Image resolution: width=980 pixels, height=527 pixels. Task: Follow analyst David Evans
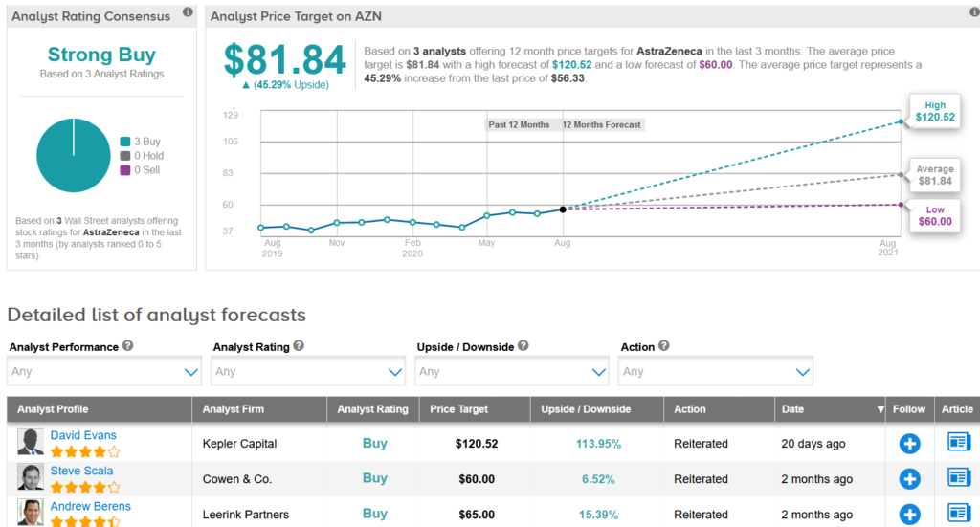909,444
